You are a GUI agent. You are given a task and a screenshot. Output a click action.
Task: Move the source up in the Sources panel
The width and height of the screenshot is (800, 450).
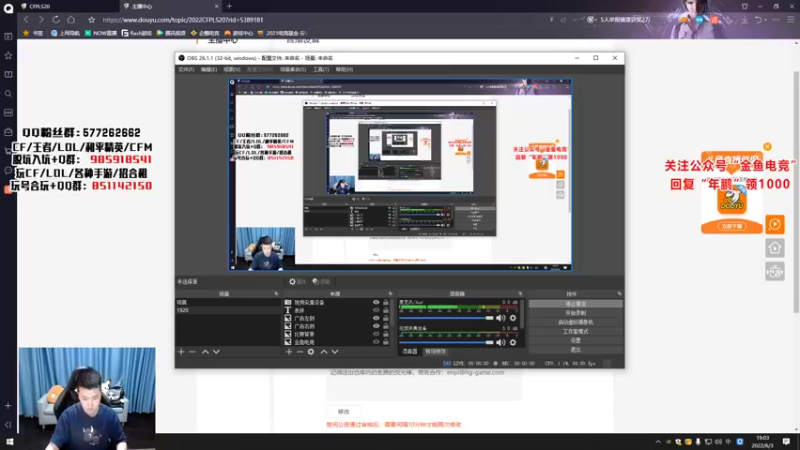pyautogui.click(x=323, y=352)
